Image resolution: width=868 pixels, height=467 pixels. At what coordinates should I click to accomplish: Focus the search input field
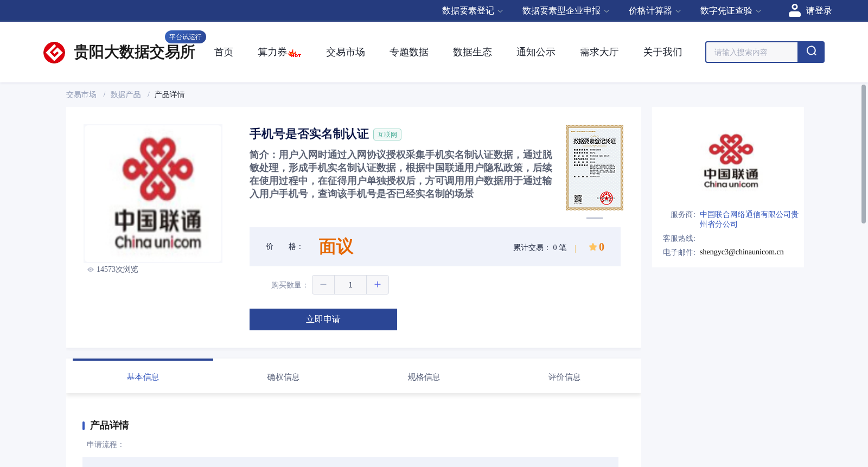[752, 52]
